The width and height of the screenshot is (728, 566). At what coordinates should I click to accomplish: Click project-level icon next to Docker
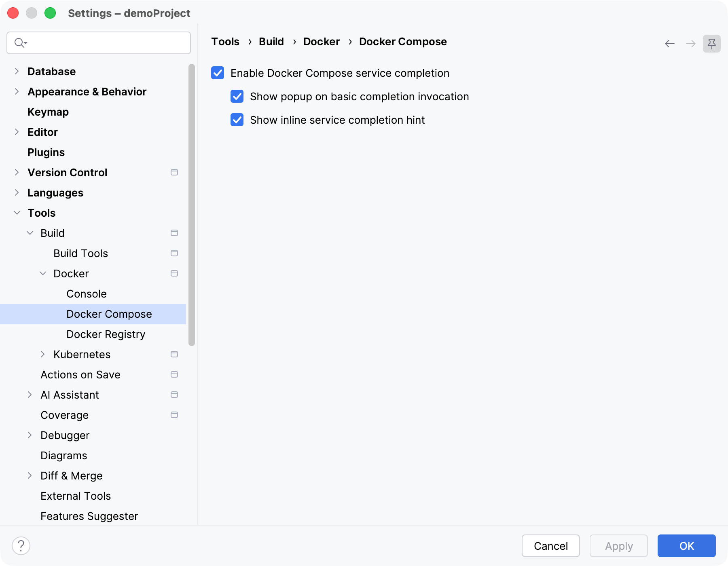(174, 273)
